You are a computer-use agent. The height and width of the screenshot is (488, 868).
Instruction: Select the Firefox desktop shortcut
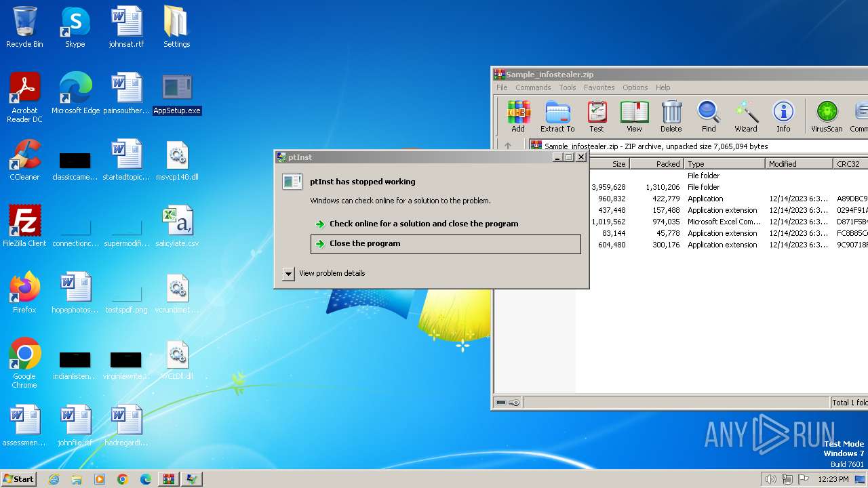[x=24, y=293]
